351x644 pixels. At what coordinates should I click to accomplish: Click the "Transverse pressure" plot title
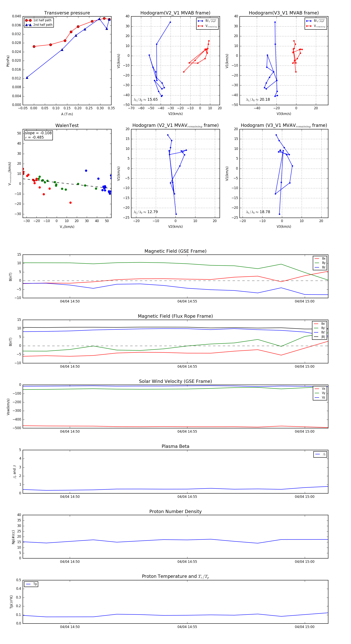coord(67,13)
